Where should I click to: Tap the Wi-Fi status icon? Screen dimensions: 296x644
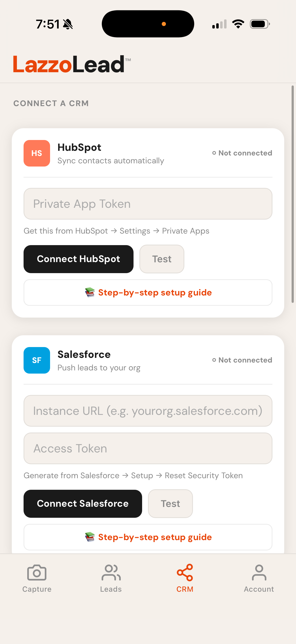(x=238, y=24)
